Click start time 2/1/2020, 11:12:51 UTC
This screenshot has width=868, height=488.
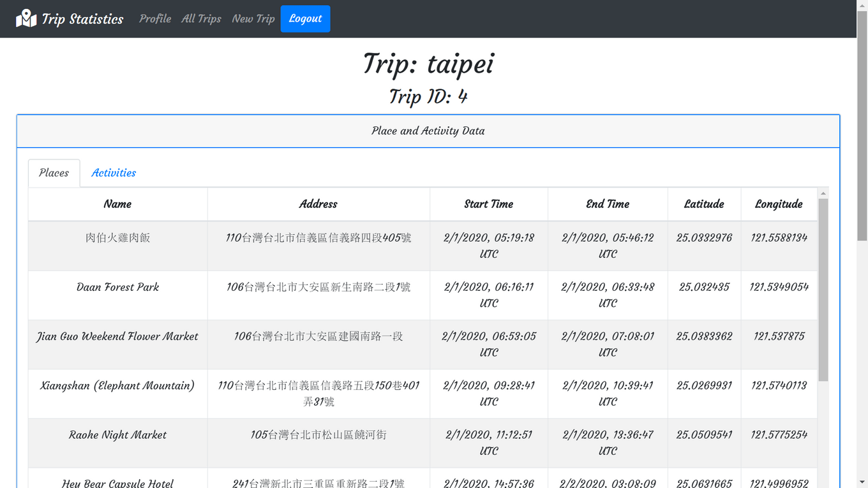click(x=489, y=443)
